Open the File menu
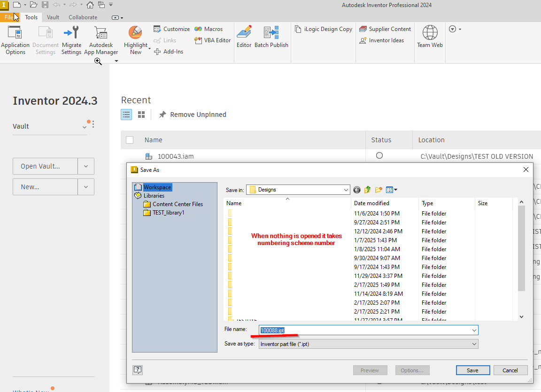This screenshot has height=392, width=541. coord(9,17)
